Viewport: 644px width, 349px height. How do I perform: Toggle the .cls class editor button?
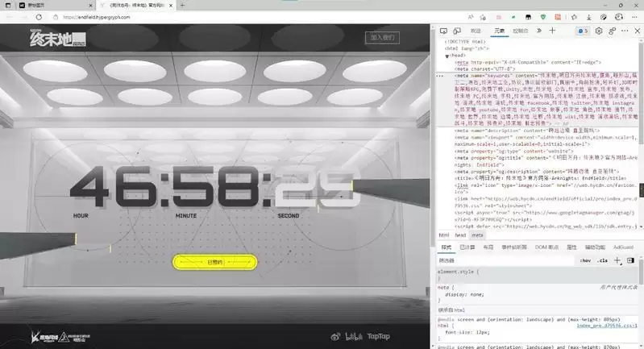coord(602,260)
